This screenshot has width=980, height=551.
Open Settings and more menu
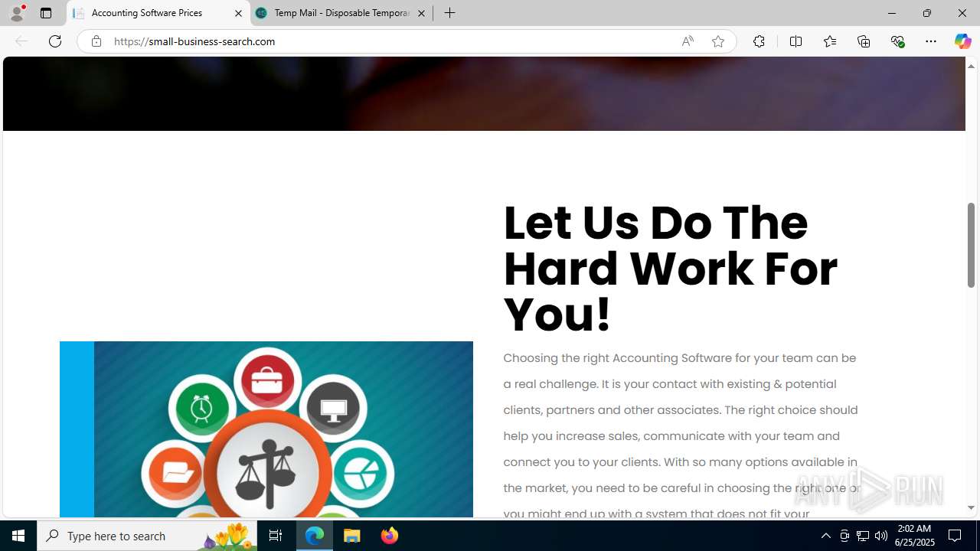931,41
